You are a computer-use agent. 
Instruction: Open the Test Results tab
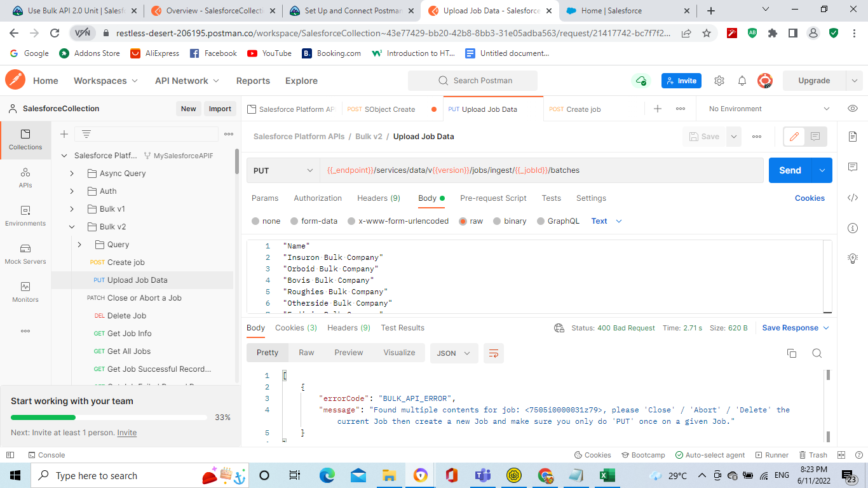point(402,328)
